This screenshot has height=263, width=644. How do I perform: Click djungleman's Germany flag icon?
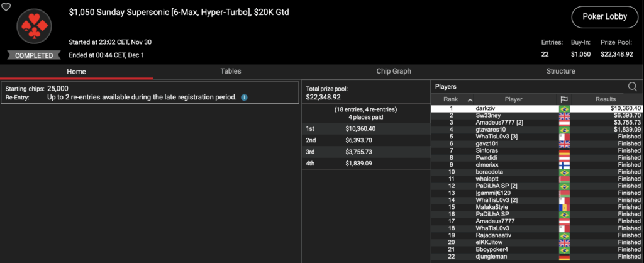coord(564,256)
